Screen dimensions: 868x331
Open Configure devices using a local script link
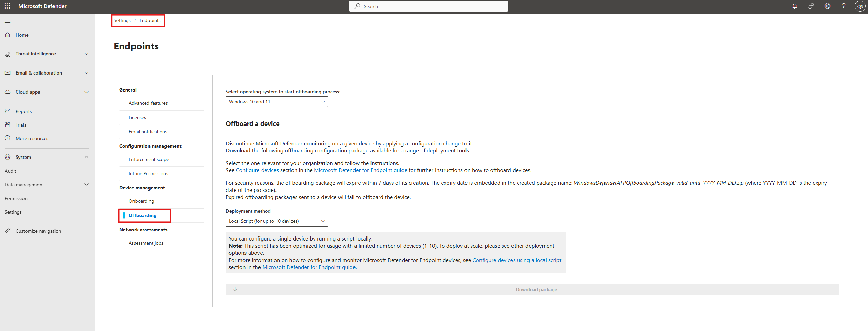(517, 260)
